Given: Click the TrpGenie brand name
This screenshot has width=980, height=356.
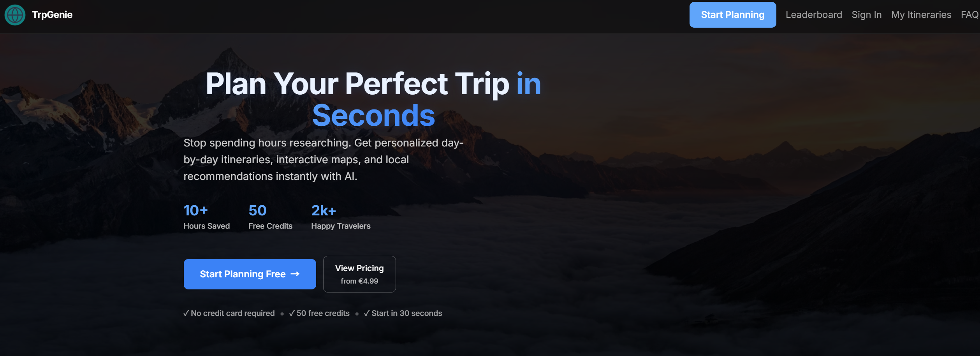Looking at the screenshot, I should (x=52, y=15).
